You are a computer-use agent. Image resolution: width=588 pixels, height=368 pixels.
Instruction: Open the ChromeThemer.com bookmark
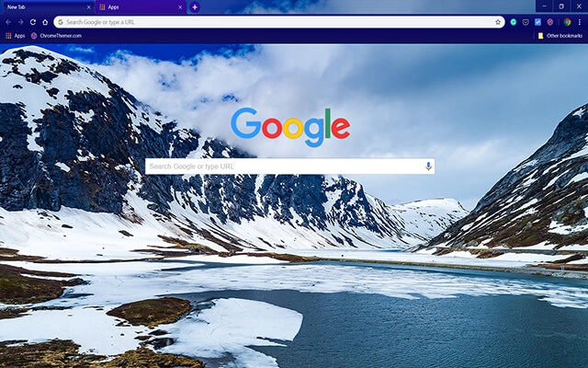(59, 35)
